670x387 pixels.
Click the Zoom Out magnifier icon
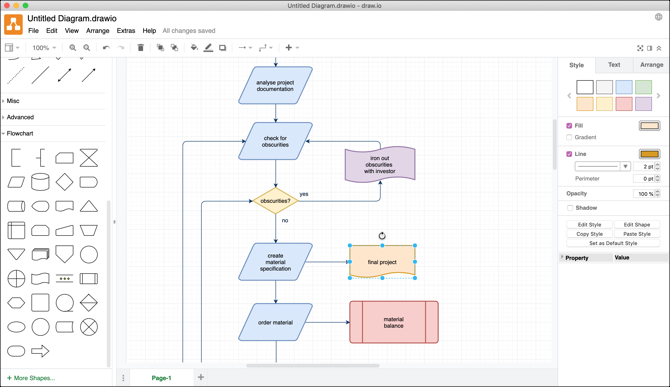87,48
